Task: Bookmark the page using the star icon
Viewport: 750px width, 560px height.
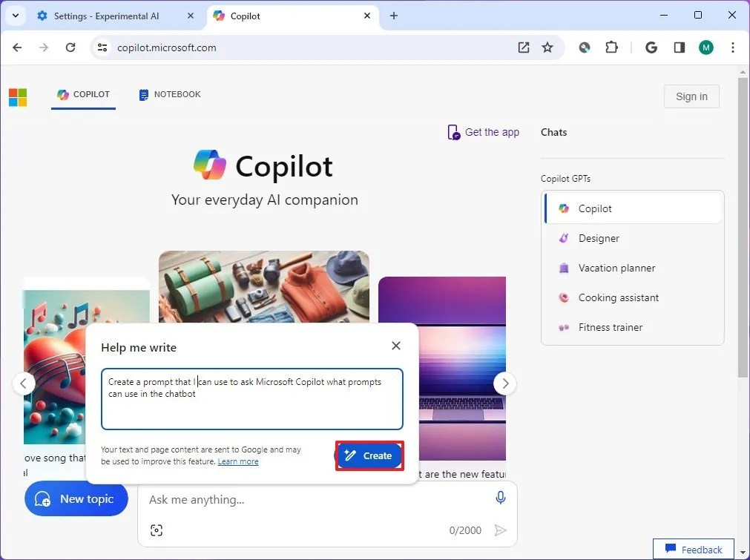Action: click(x=547, y=47)
